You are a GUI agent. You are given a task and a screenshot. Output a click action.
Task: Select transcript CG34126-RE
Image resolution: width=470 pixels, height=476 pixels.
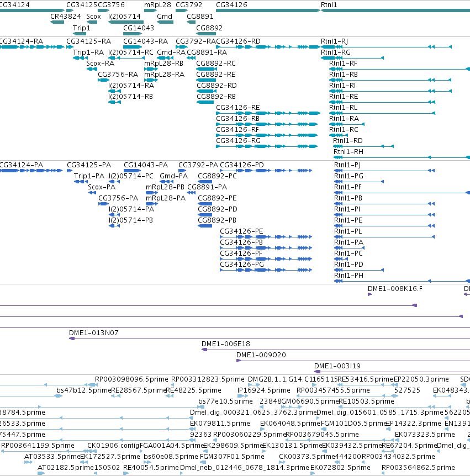click(x=238, y=108)
